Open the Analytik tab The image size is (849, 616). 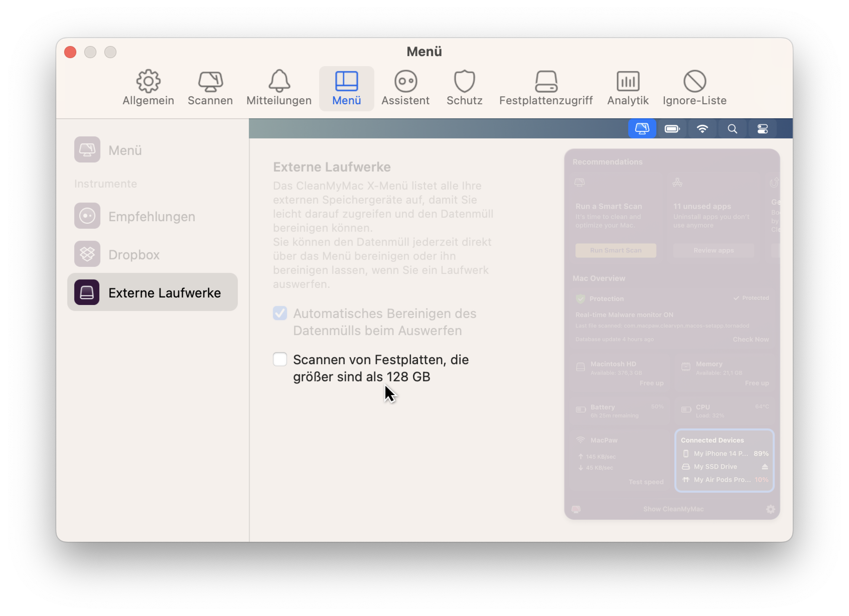(x=628, y=88)
